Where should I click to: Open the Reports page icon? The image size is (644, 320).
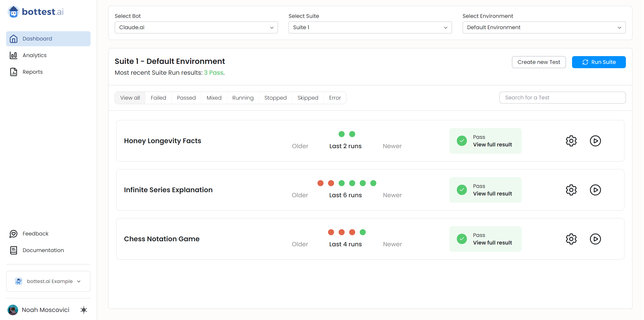coord(14,72)
